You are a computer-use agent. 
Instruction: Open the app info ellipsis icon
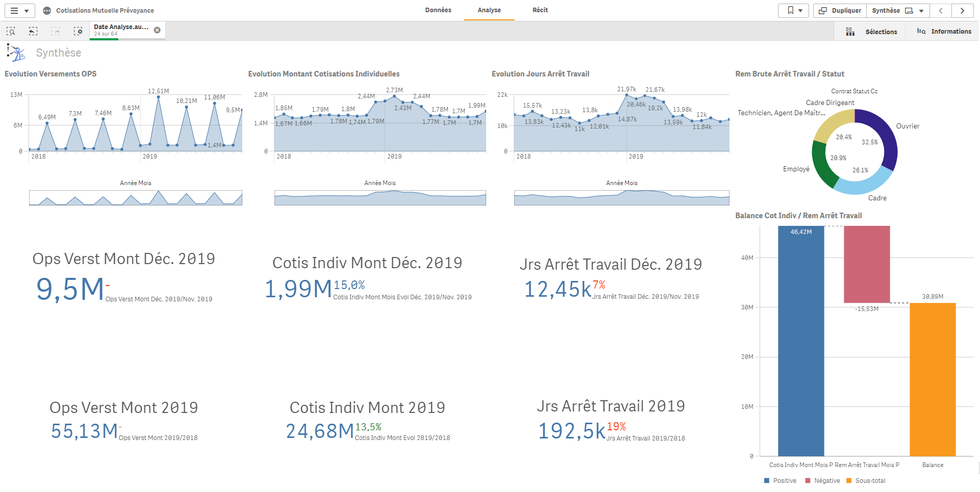click(x=47, y=10)
